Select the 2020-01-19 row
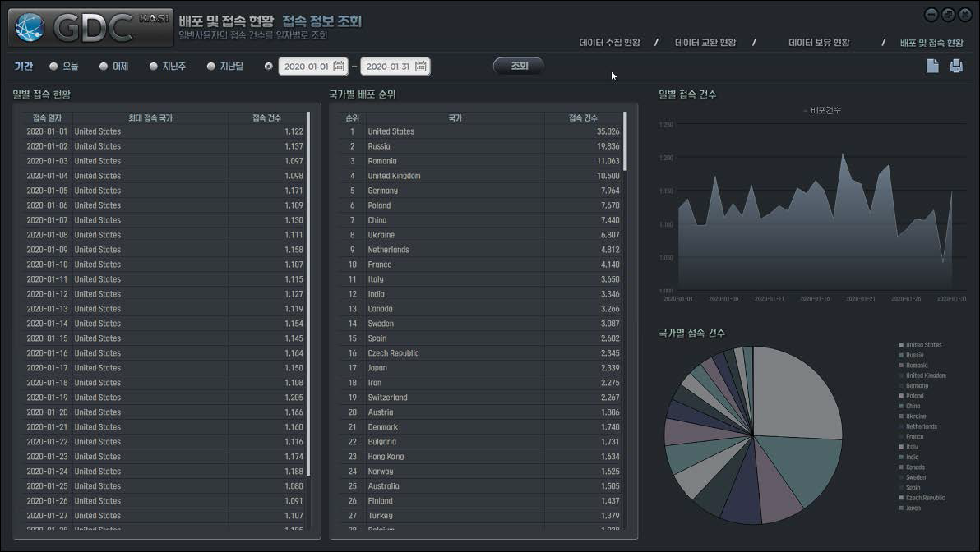980x552 pixels. click(x=164, y=397)
